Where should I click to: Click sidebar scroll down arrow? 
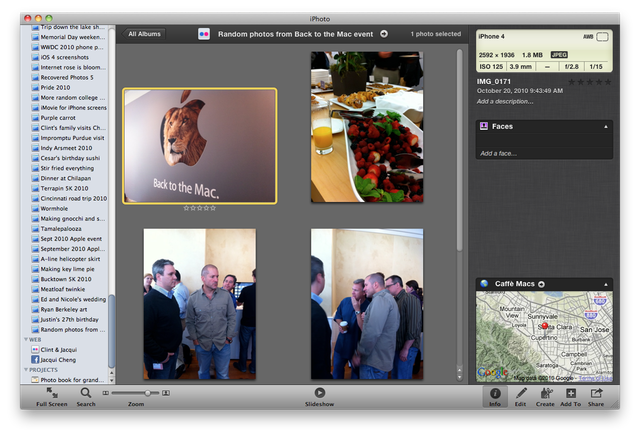[x=111, y=381]
